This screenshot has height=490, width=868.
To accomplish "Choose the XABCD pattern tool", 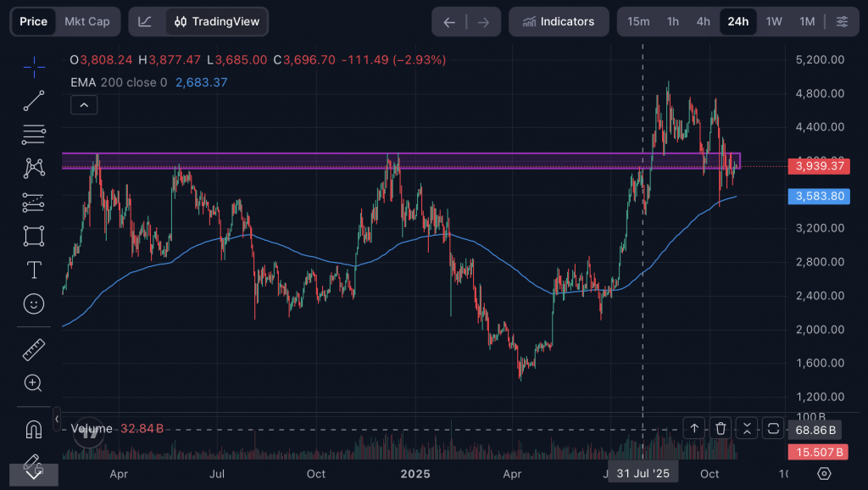I will click(x=34, y=168).
